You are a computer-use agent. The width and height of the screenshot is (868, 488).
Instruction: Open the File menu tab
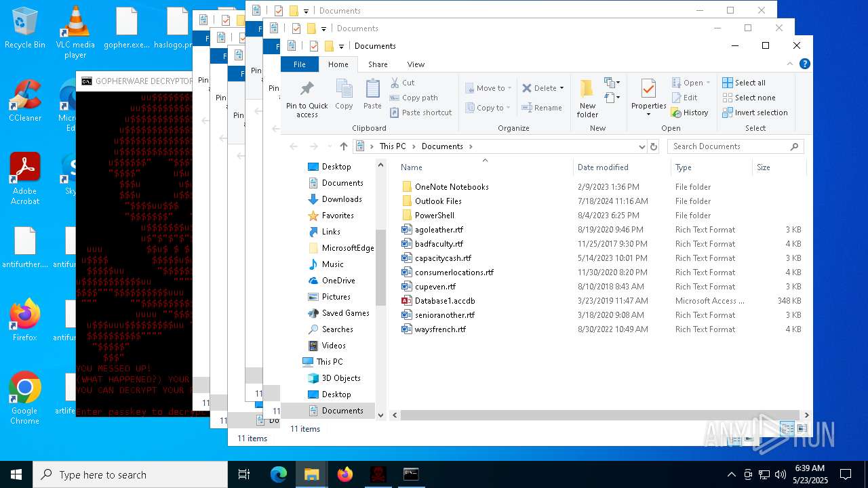tap(299, 64)
